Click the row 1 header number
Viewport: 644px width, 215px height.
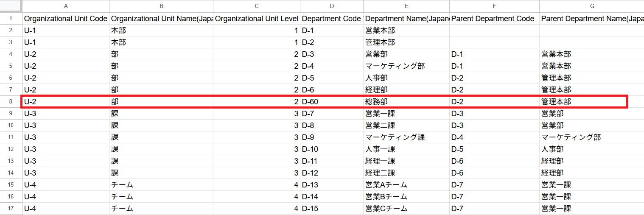click(x=11, y=19)
